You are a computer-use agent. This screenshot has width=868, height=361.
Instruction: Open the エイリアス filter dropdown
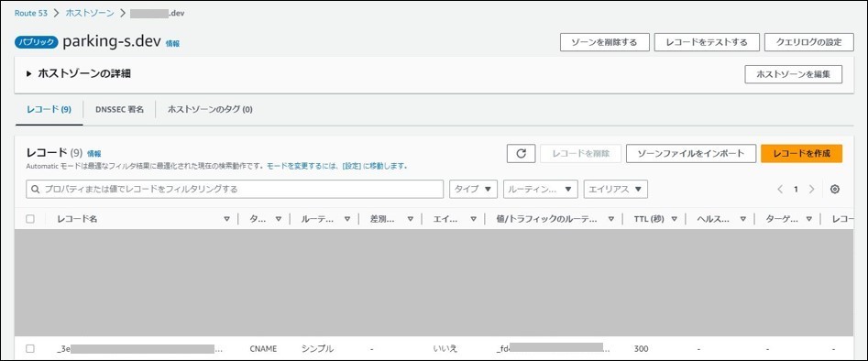tap(616, 190)
